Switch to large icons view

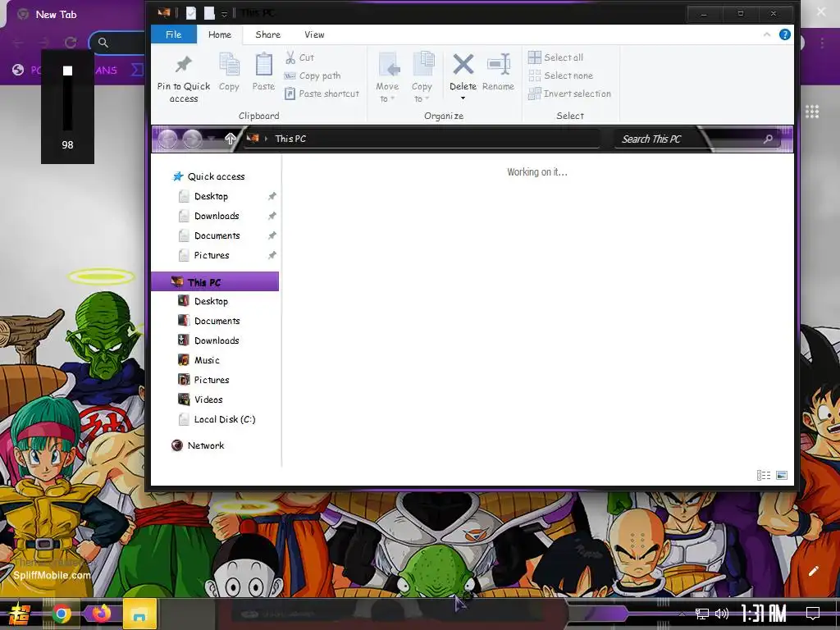[782, 475]
